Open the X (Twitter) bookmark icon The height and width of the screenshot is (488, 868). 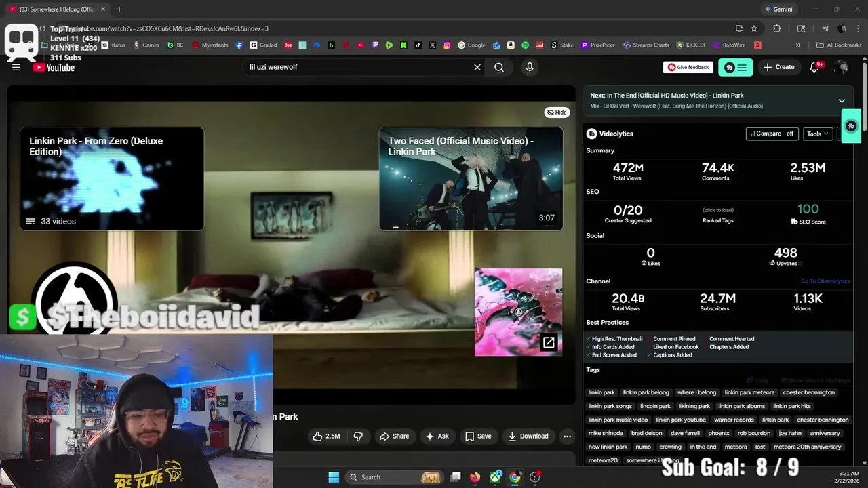coord(433,45)
